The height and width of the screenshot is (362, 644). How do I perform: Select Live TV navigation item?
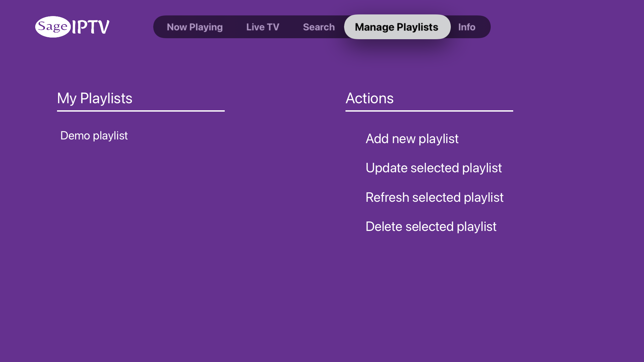pos(263,26)
